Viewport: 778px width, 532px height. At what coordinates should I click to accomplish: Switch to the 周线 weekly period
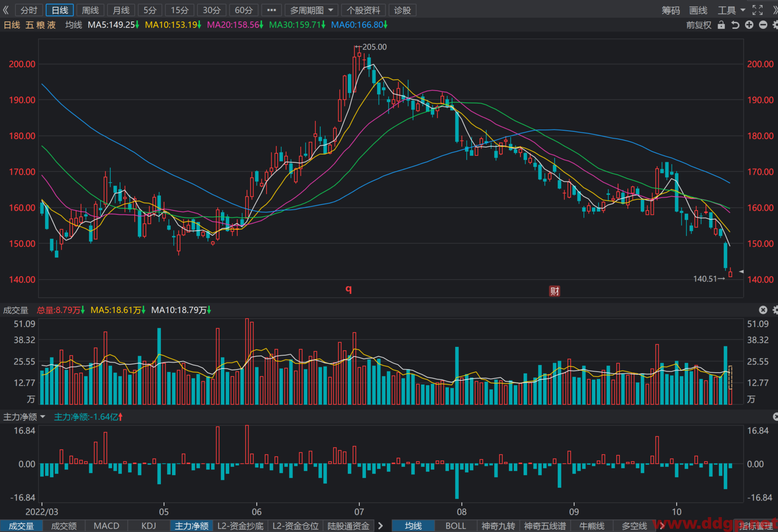click(x=90, y=10)
